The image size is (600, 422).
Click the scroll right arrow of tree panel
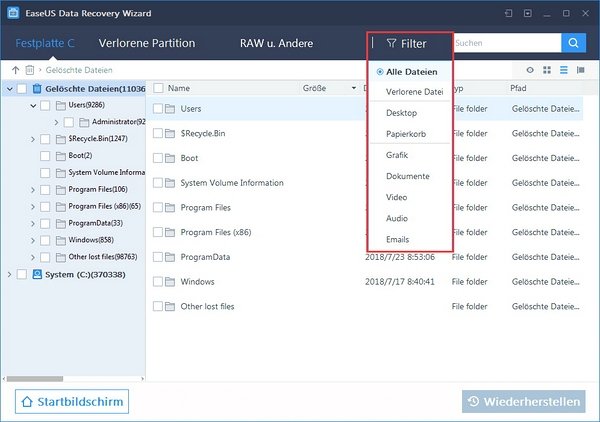142,379
